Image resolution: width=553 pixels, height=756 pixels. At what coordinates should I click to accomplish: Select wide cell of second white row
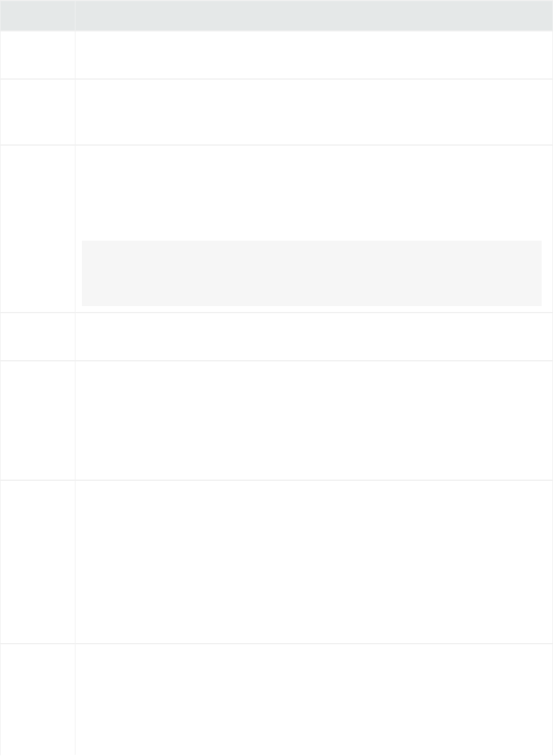pyautogui.click(x=314, y=112)
